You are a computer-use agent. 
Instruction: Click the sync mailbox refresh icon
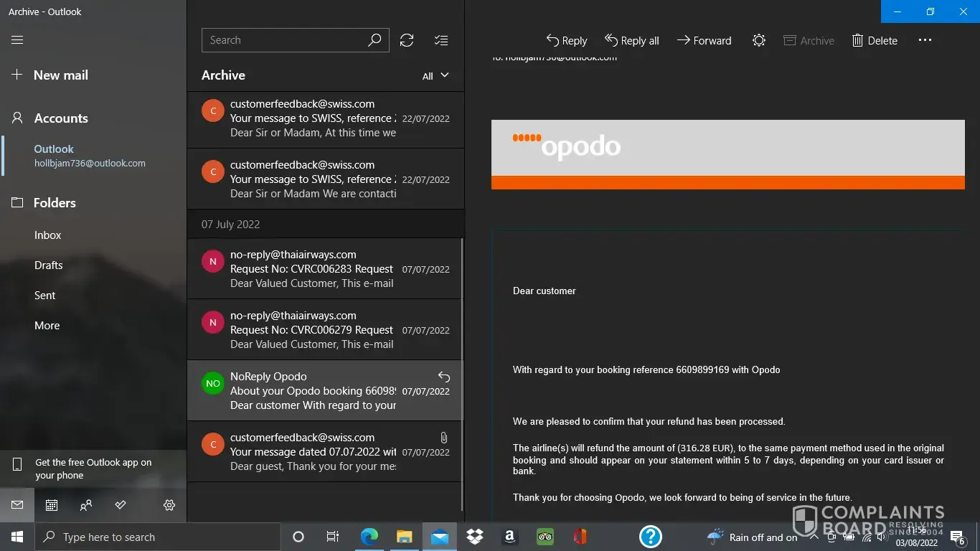(407, 40)
